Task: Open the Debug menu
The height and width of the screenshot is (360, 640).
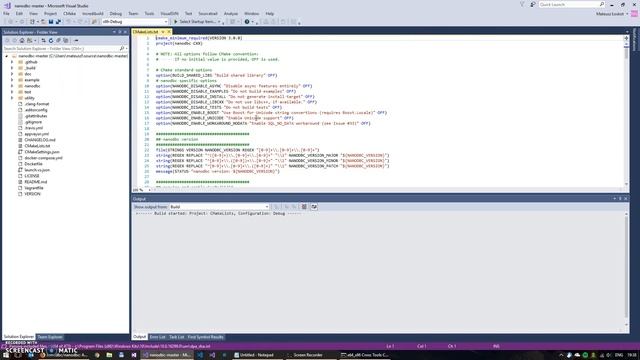Action: pos(116,13)
